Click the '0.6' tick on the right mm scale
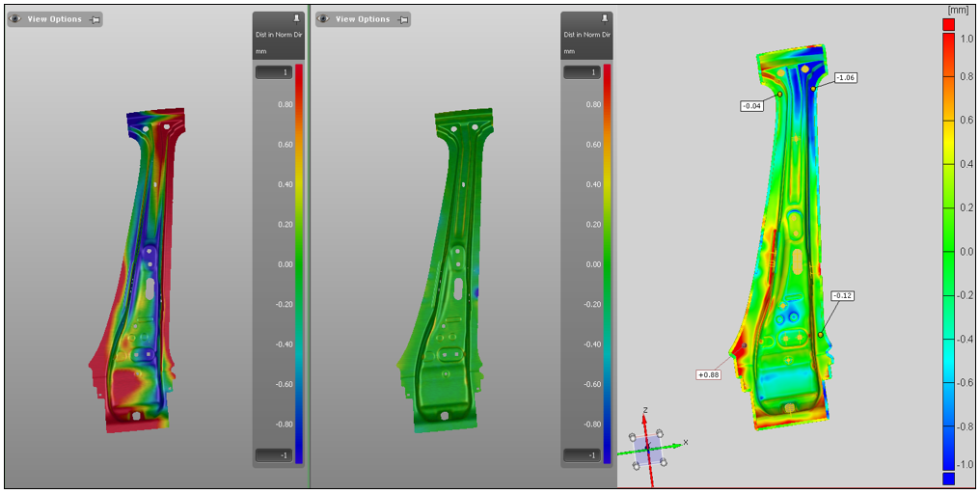The image size is (980, 494). pyautogui.click(x=967, y=120)
